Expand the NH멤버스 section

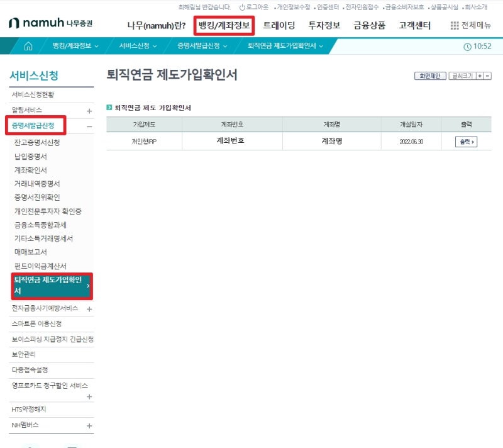(89, 425)
